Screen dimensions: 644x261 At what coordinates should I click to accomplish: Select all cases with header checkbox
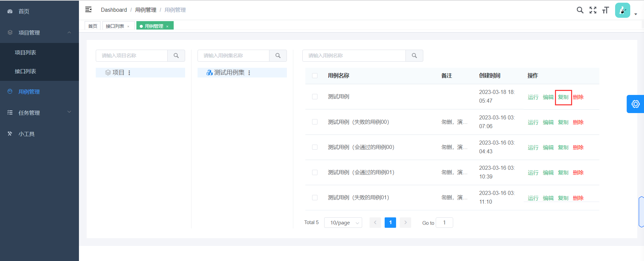(x=315, y=75)
